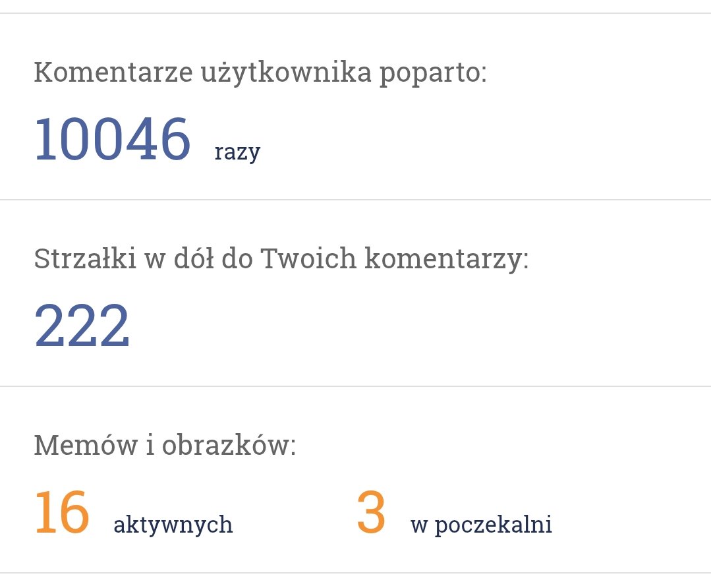Click the word 'Komentarze' in first heading
This screenshot has height=588, width=711.
click(113, 73)
